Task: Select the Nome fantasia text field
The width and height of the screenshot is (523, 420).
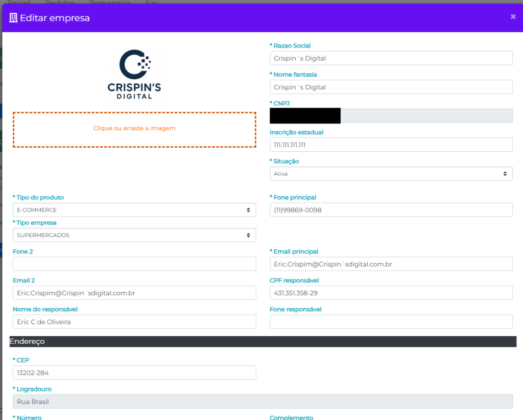Action: [x=391, y=87]
